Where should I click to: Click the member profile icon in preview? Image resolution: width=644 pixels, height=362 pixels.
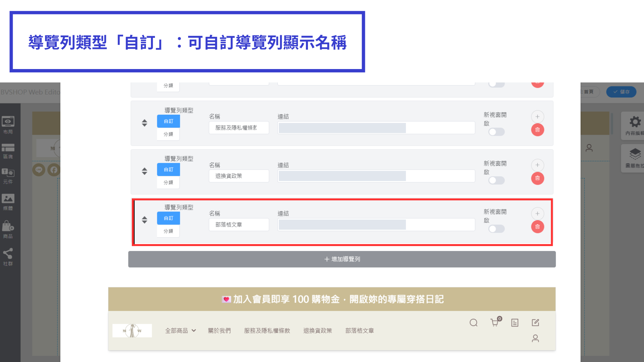tap(535, 338)
